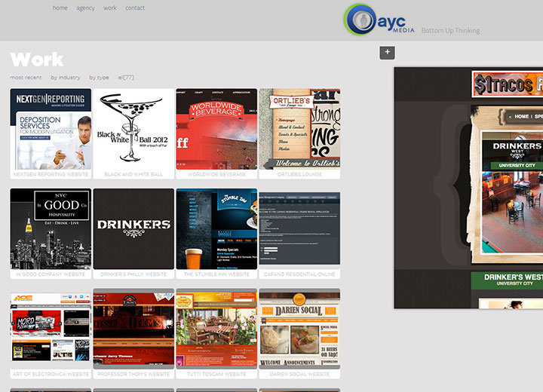This screenshot has width=543, height=392.
Task: Open the contact page link
Action: pyautogui.click(x=135, y=8)
